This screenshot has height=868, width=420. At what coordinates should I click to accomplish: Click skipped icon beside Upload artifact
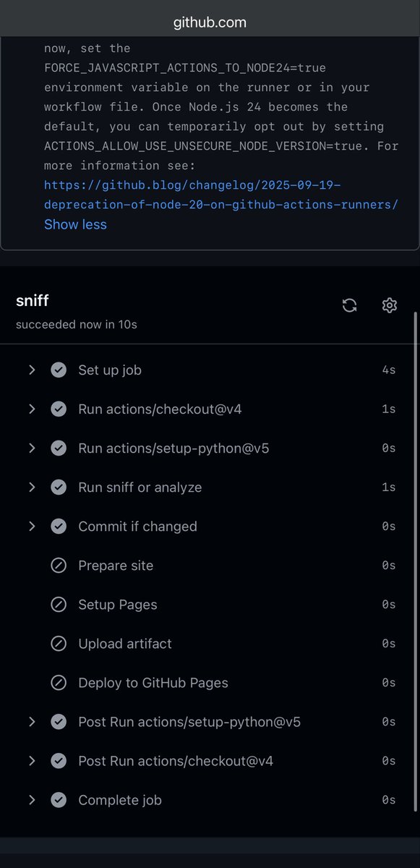click(59, 644)
